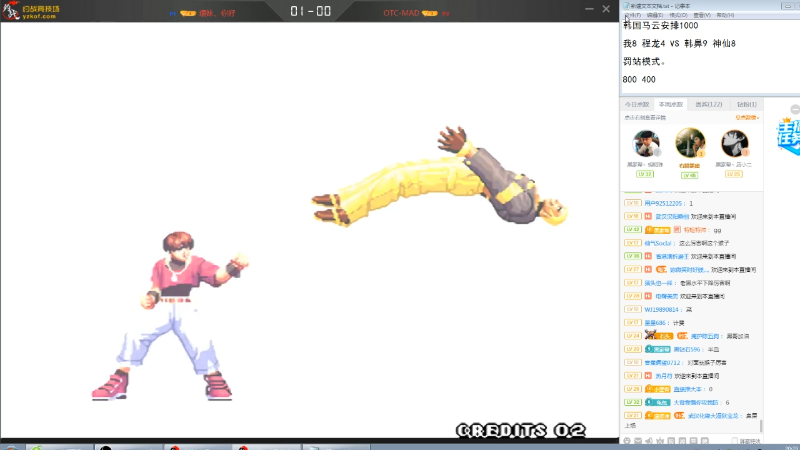This screenshot has height=450, width=800.
Task: Open the 查看(V) menu in Notepad
Action: pos(702,15)
